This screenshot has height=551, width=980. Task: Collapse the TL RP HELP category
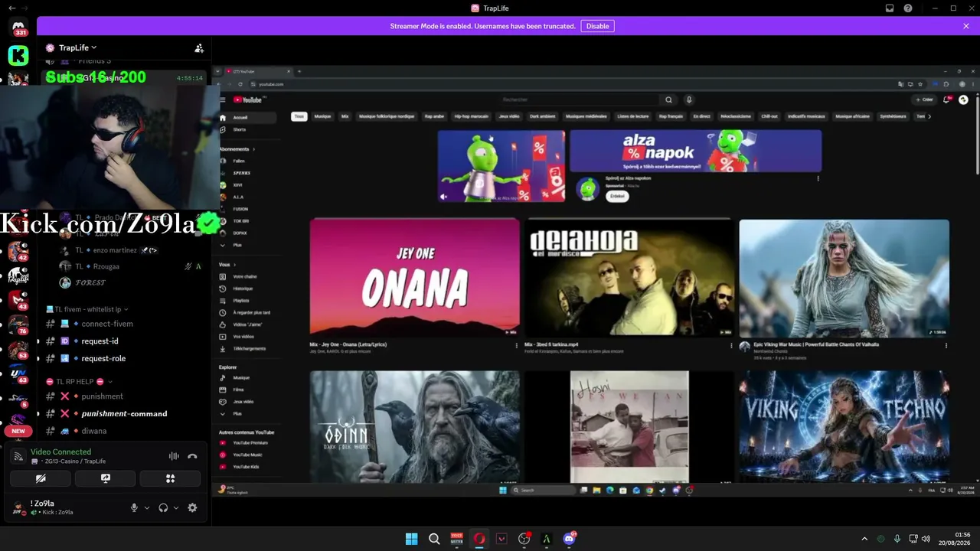(79, 381)
